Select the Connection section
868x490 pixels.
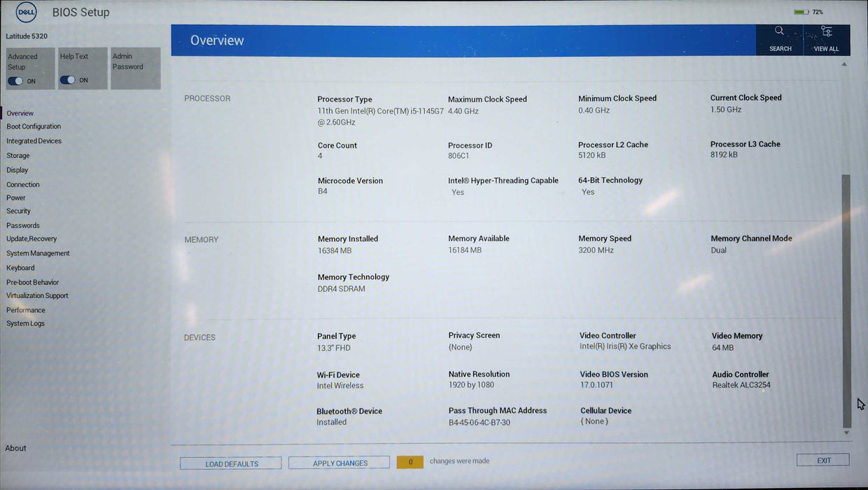[x=22, y=183]
